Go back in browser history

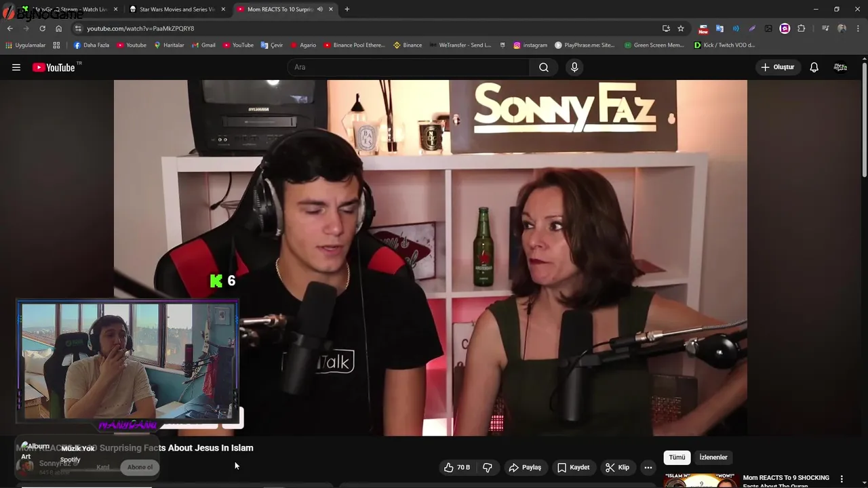point(9,28)
